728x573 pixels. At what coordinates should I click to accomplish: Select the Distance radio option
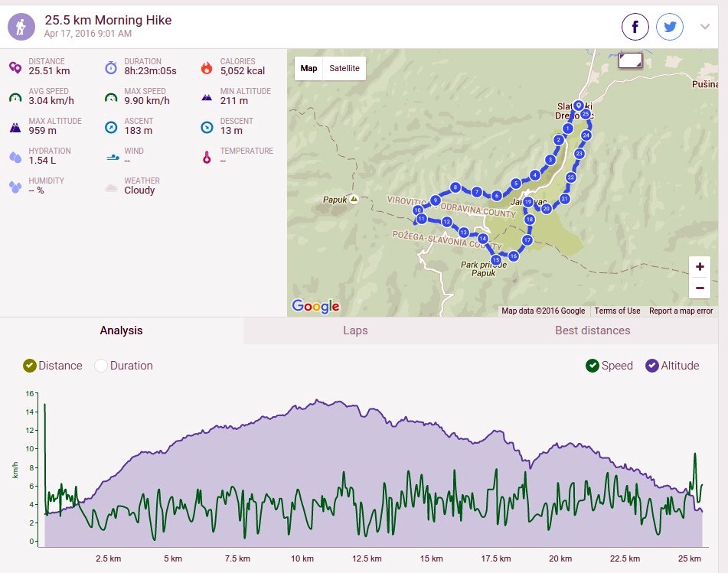click(30, 366)
